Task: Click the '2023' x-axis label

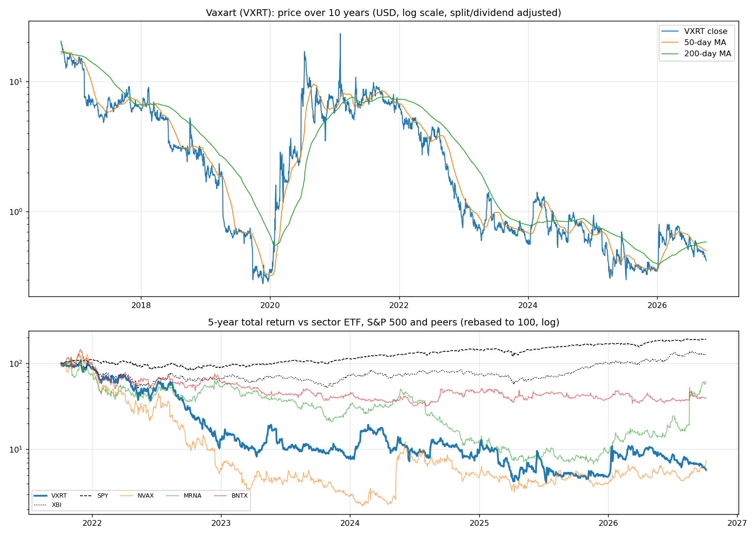Action: point(221,523)
